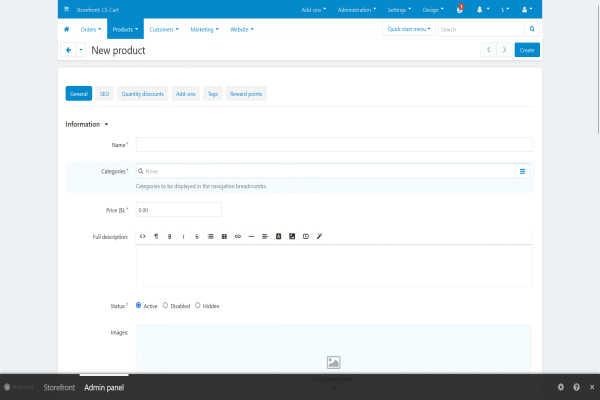Insert a horizontal line in description editor
The width and height of the screenshot is (600, 400).
251,237
